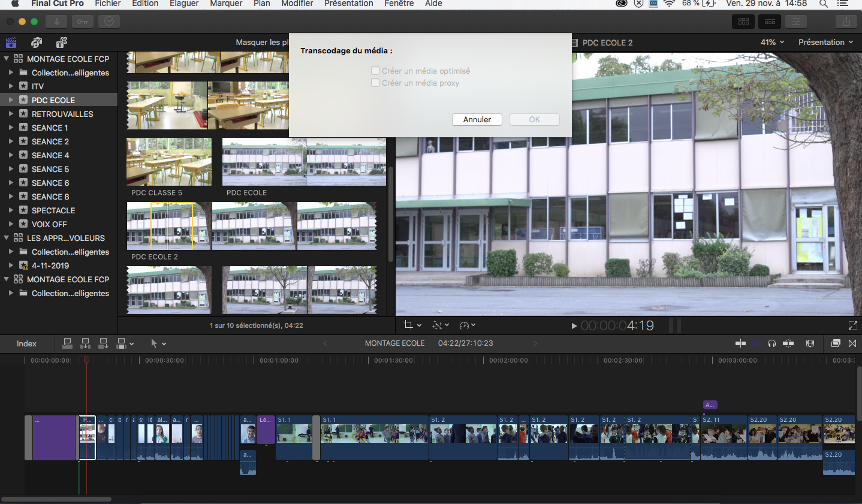862x504 pixels.
Task: Open the Elaguer menu
Action: coord(184,4)
